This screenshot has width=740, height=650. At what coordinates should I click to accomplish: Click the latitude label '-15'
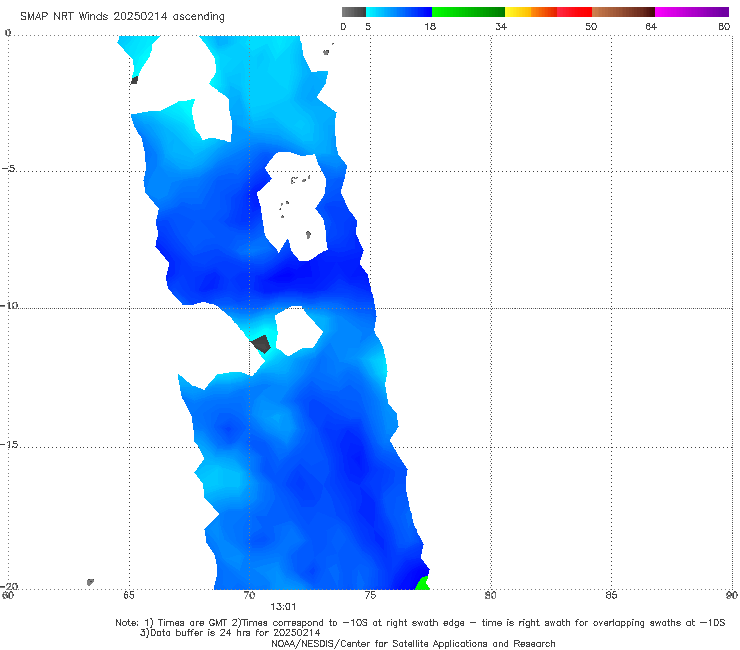(x=9, y=444)
